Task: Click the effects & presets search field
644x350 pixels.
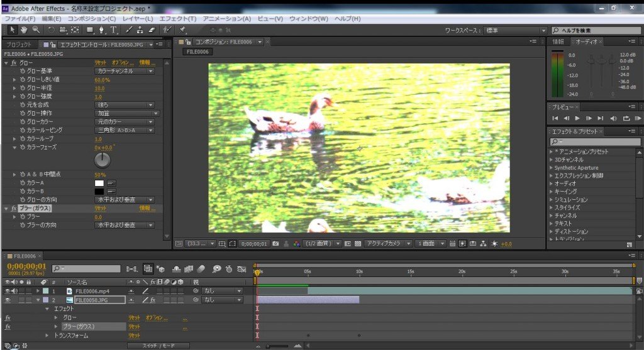Action: tap(595, 141)
